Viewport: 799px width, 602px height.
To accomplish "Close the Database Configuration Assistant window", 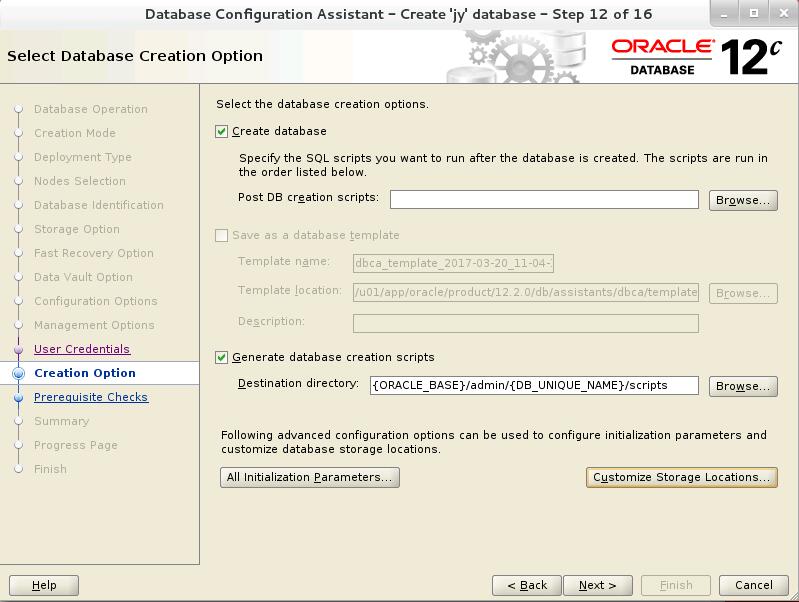I will (x=784, y=14).
